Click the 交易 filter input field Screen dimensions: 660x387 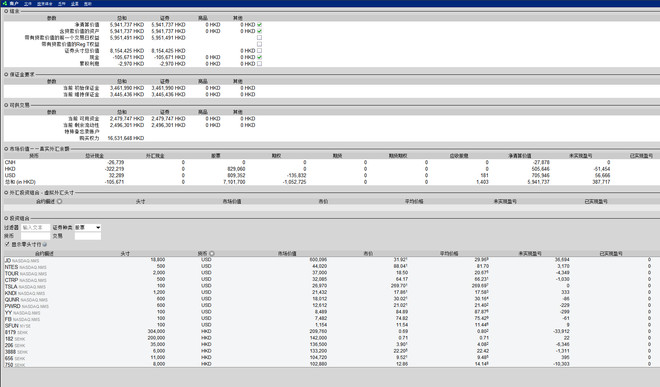tap(88, 236)
